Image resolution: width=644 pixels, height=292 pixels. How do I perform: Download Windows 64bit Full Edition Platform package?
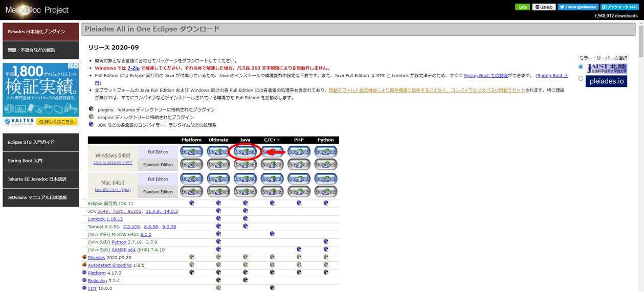click(191, 151)
